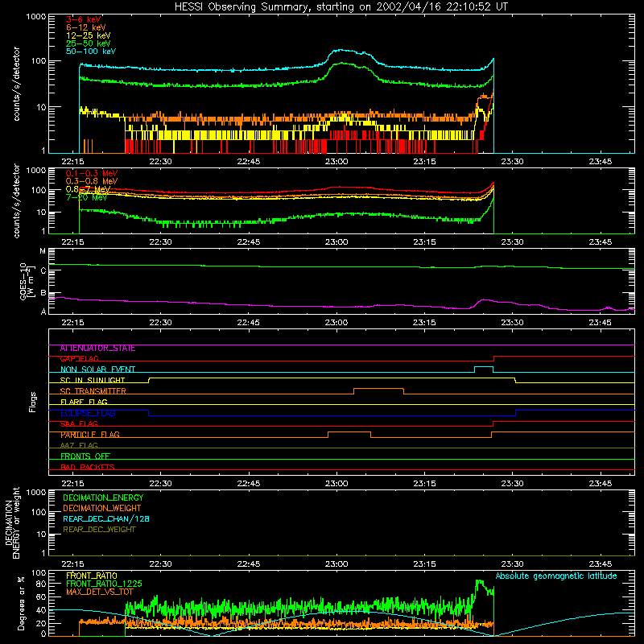
Task: Click the 1000 tick on the keV panel axis
Action: pyautogui.click(x=36, y=17)
